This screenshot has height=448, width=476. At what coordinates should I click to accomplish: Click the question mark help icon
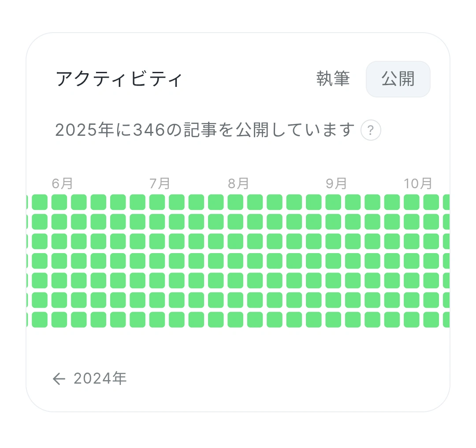coord(371,131)
